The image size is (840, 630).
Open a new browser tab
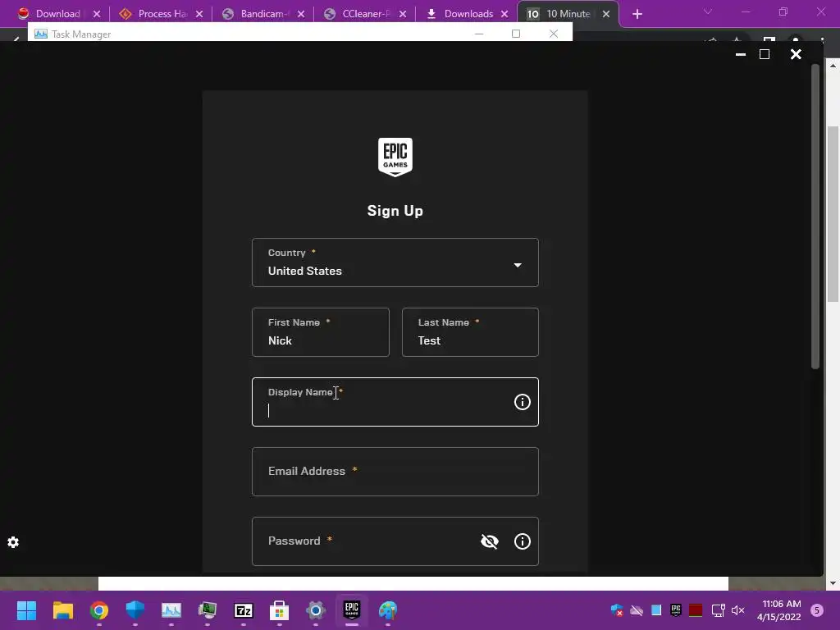point(637,14)
